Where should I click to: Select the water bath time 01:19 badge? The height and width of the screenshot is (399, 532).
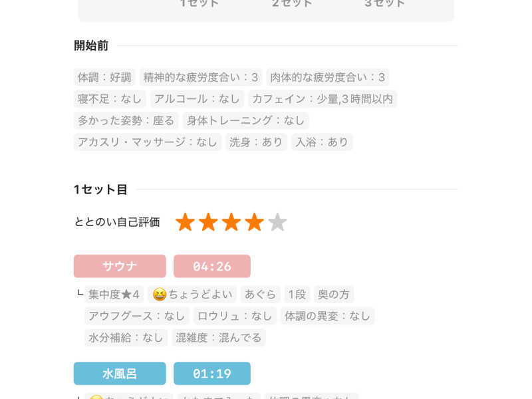point(212,374)
